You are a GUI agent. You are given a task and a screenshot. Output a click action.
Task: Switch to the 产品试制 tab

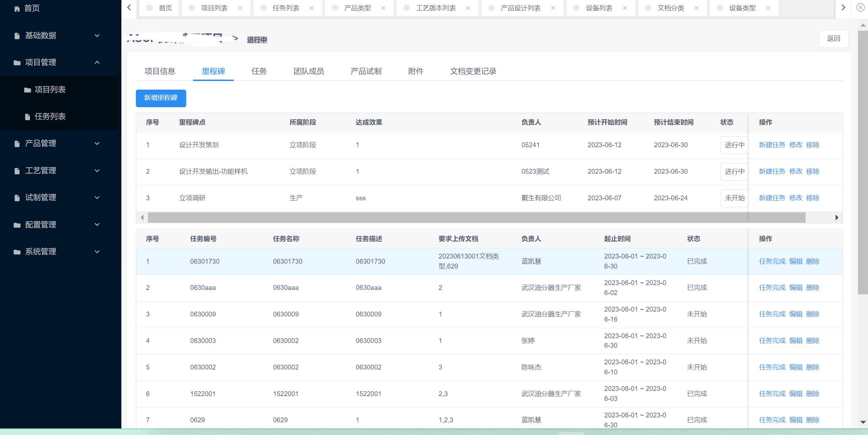(366, 71)
